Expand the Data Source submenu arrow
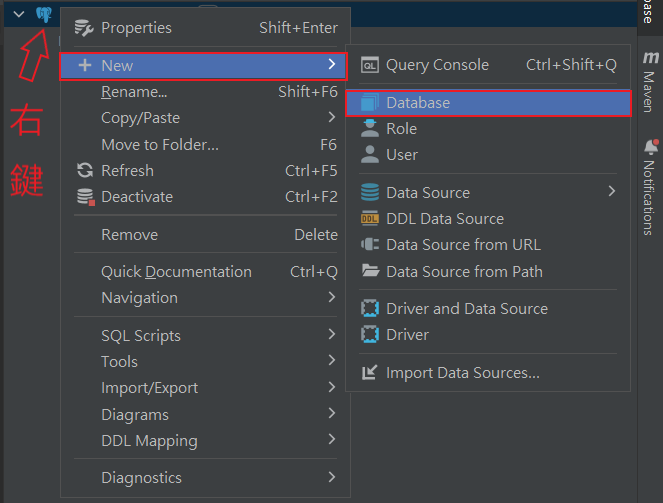This screenshot has height=503, width=663. [x=612, y=192]
